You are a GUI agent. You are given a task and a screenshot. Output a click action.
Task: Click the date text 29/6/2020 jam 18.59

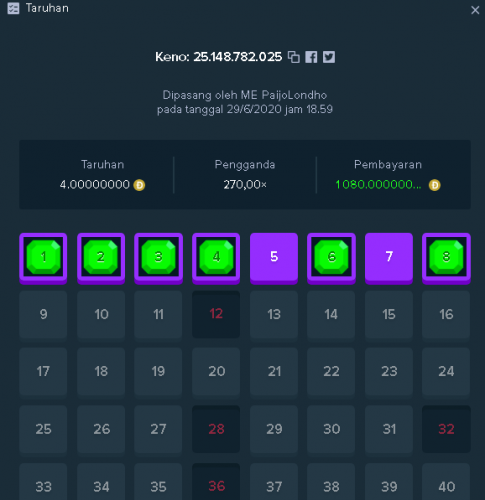pyautogui.click(x=280, y=109)
